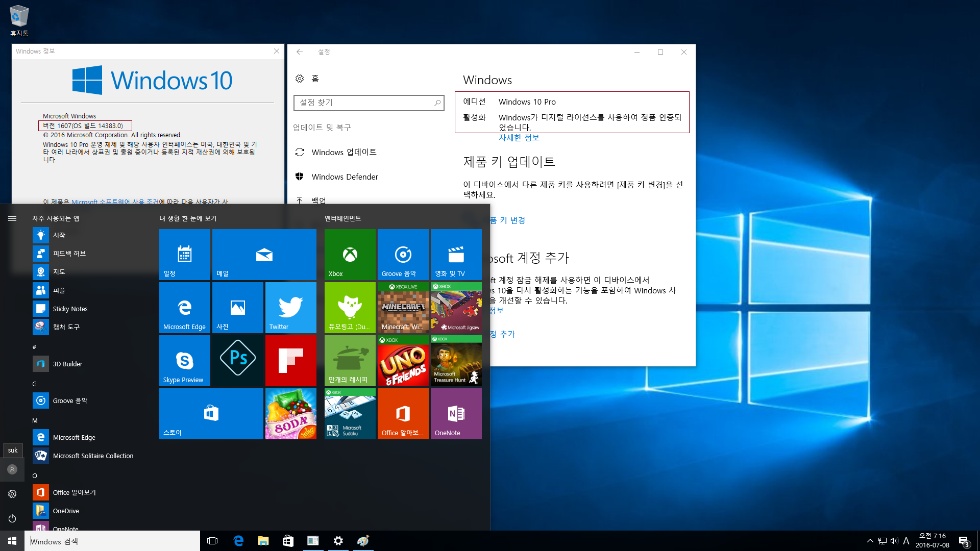Open the 영화 및 TV tile

[x=456, y=254]
